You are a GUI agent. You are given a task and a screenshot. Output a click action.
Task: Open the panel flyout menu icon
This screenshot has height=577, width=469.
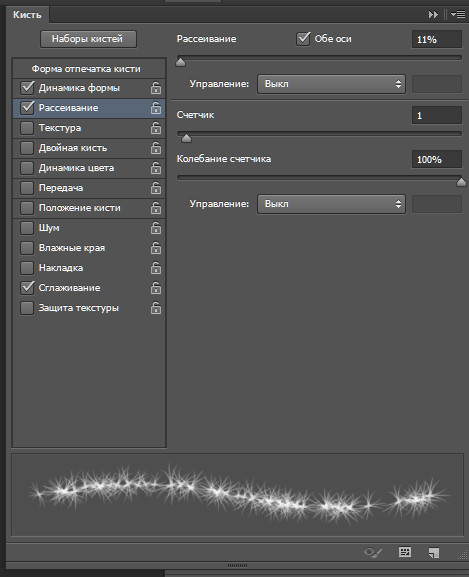pos(458,15)
